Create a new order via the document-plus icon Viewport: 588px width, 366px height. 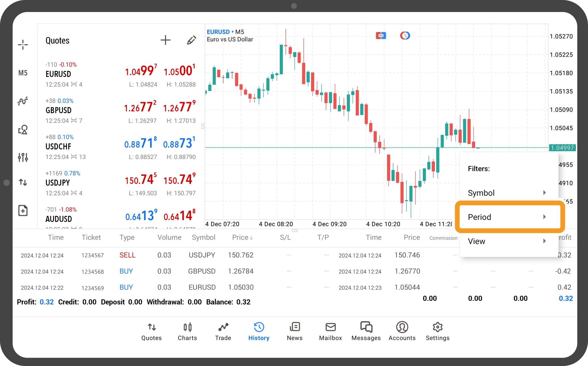pyautogui.click(x=23, y=210)
